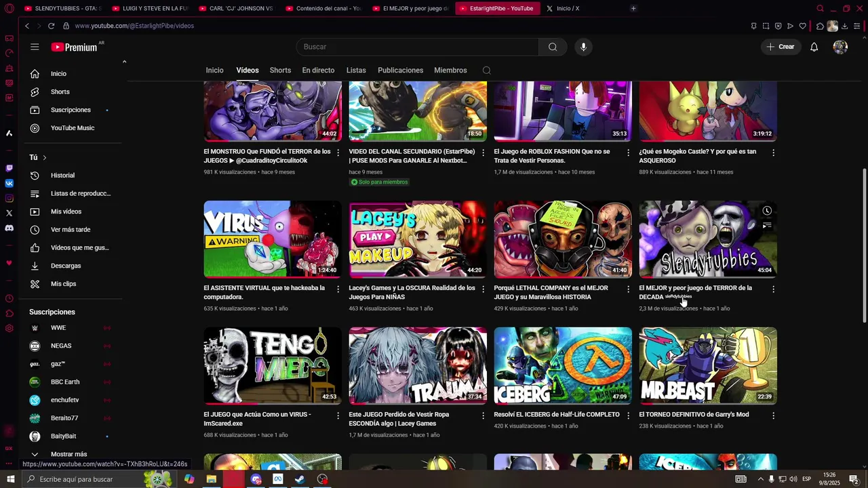Start voice search with microphone icon
868x488 pixels.
click(583, 47)
